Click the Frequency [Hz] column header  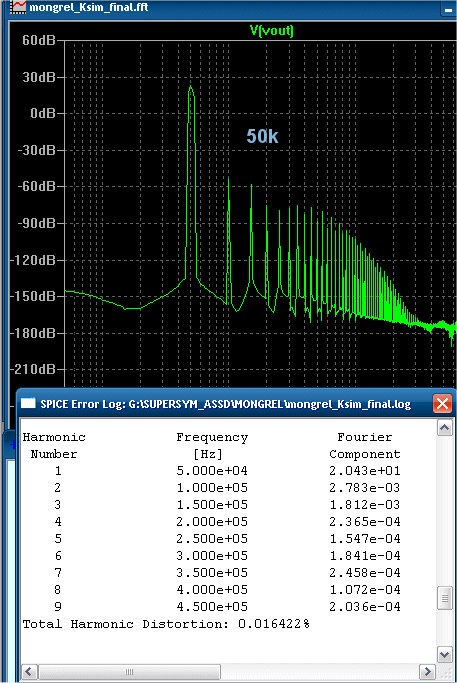[212, 446]
